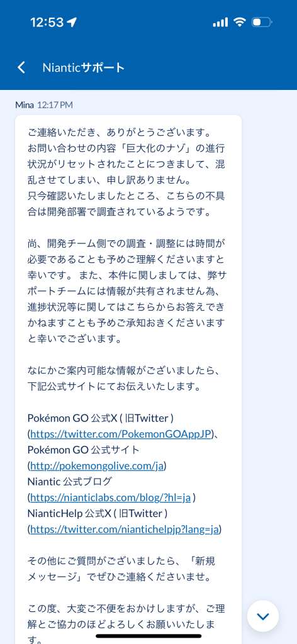Open the nianticlabs.com/blog link
This screenshot has height=644, width=297.
111,498
